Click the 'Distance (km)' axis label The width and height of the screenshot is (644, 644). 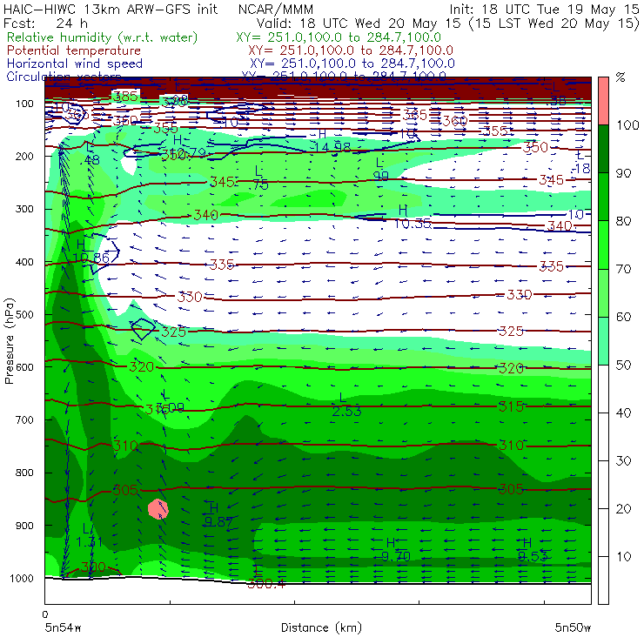point(321,627)
